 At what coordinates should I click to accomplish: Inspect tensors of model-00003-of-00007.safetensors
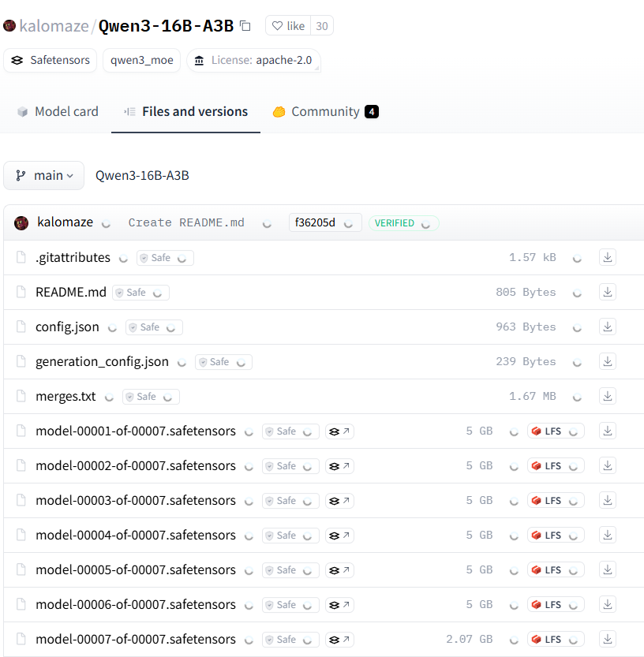339,501
